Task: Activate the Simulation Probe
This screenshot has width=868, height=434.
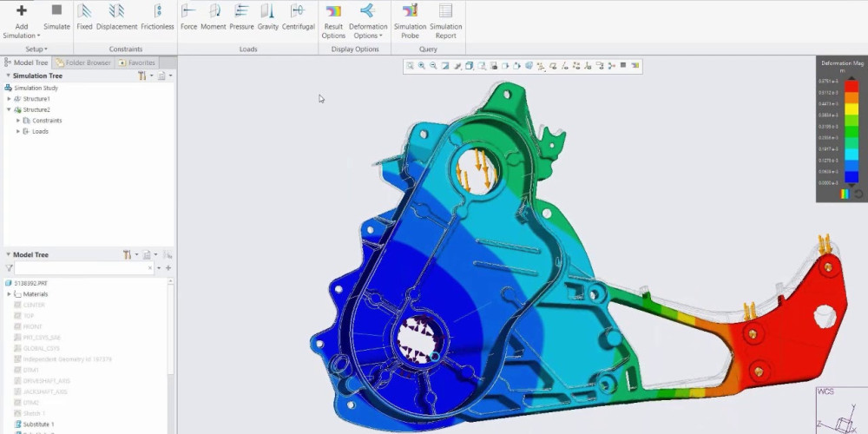Action: tap(410, 23)
